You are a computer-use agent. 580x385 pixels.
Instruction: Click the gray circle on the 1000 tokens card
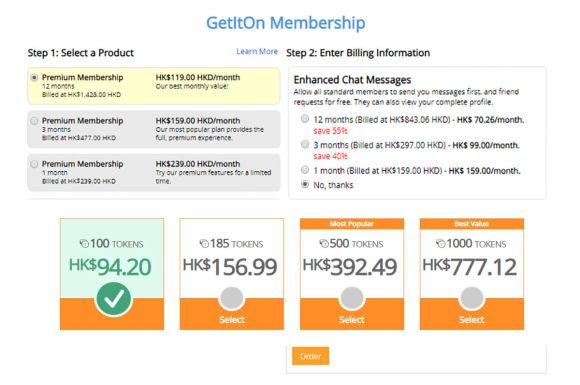[x=472, y=298]
